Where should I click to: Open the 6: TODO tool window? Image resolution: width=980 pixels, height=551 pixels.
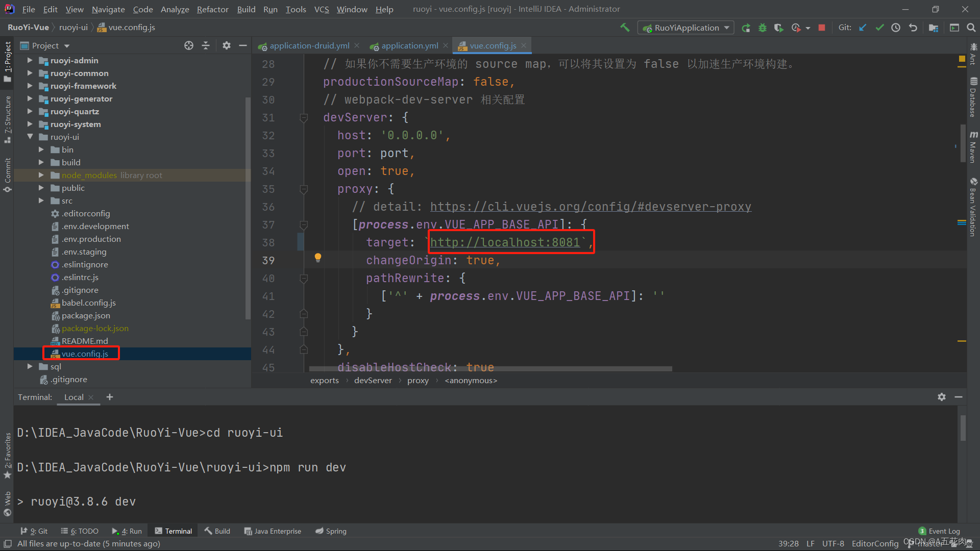(79, 531)
